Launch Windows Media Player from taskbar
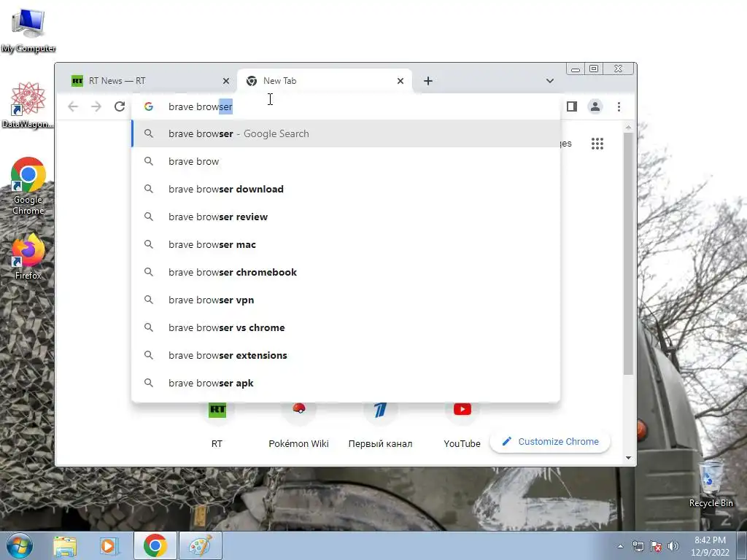Viewport: 747px width, 560px height. coord(109,546)
